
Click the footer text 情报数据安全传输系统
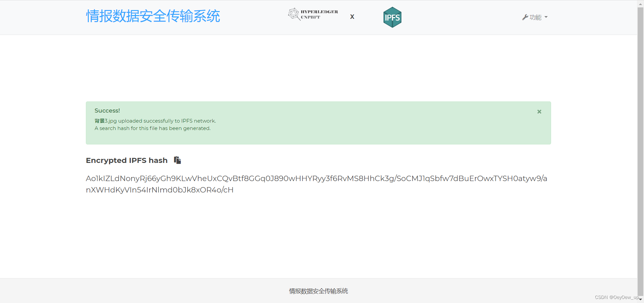point(318,291)
